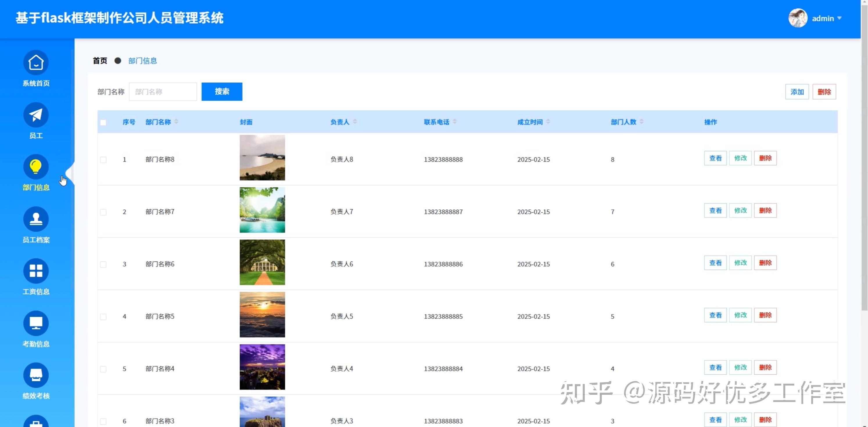Open 首页 from the breadcrumb
Screen dimensions: 868x427
coord(99,61)
